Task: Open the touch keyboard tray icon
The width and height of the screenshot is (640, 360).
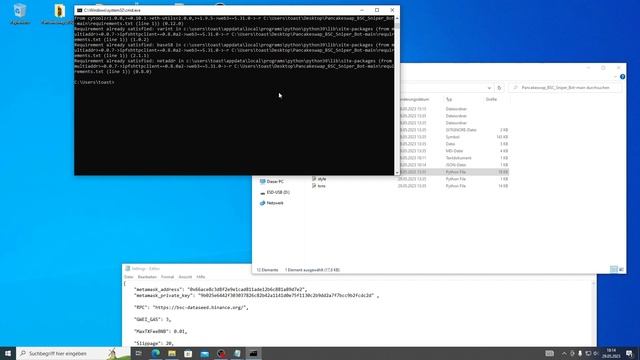Action: [x=549, y=353]
